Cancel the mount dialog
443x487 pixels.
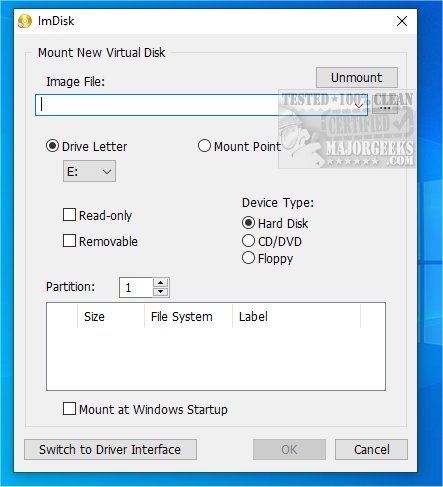click(371, 450)
